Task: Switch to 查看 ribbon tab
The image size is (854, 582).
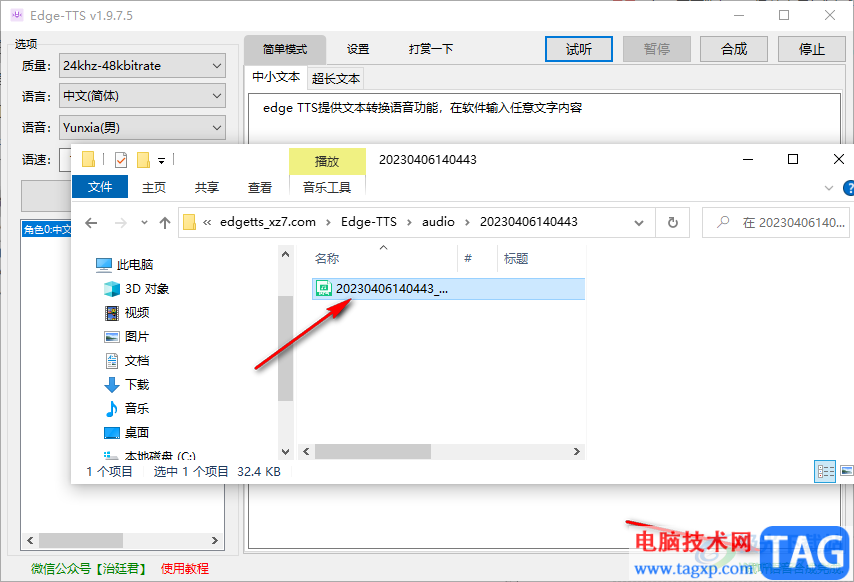Action: click(260, 187)
